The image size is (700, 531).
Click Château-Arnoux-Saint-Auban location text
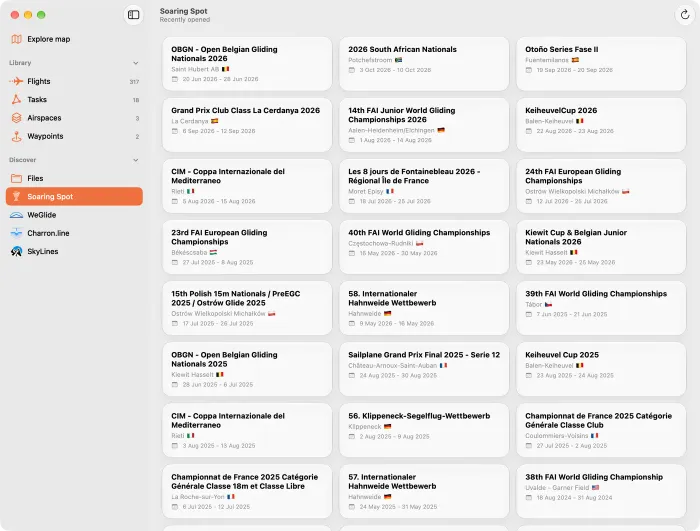tap(393, 365)
